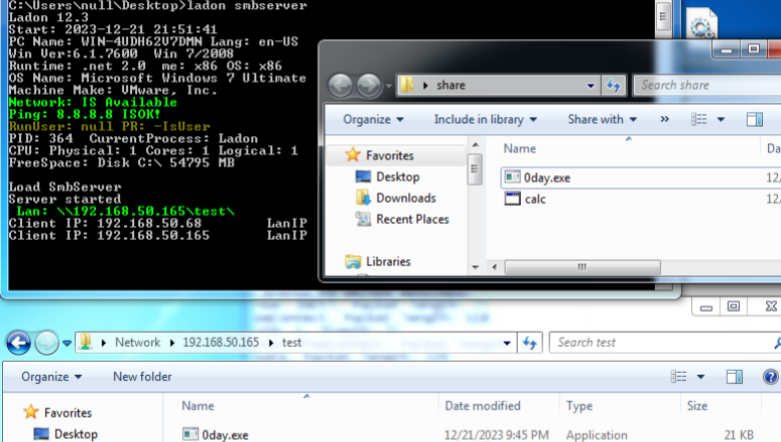The height and width of the screenshot is (442, 781).
Task: Open Desktop in share window sidebar
Action: (x=397, y=177)
